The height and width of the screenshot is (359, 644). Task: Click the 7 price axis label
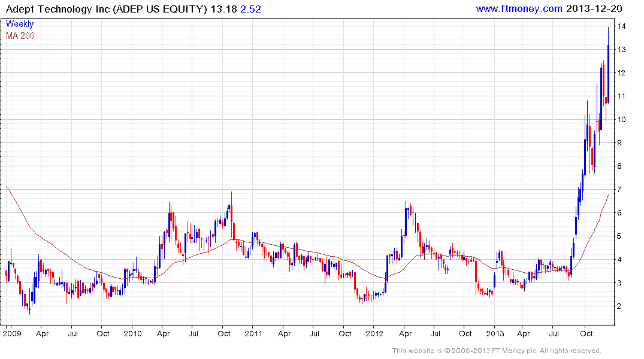click(x=619, y=190)
